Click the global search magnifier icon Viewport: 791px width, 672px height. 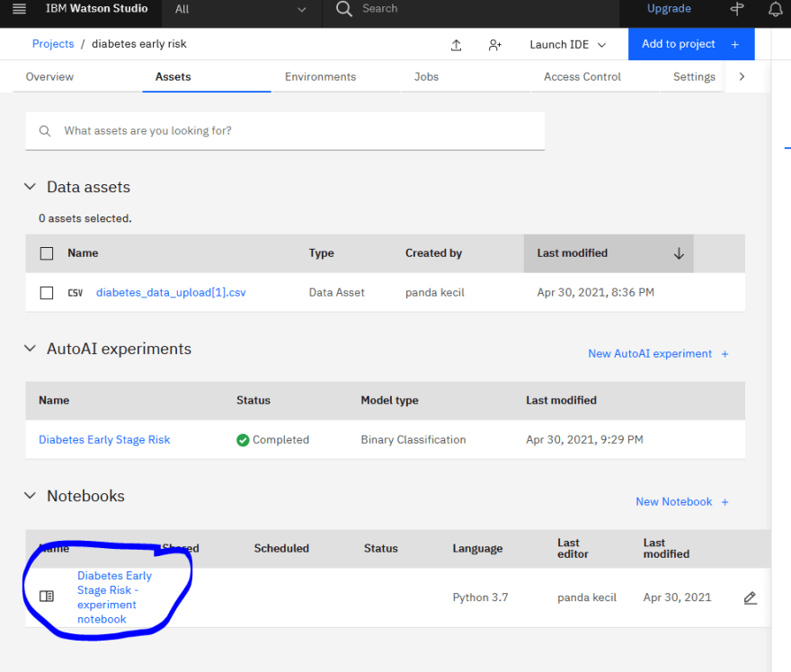tap(344, 9)
